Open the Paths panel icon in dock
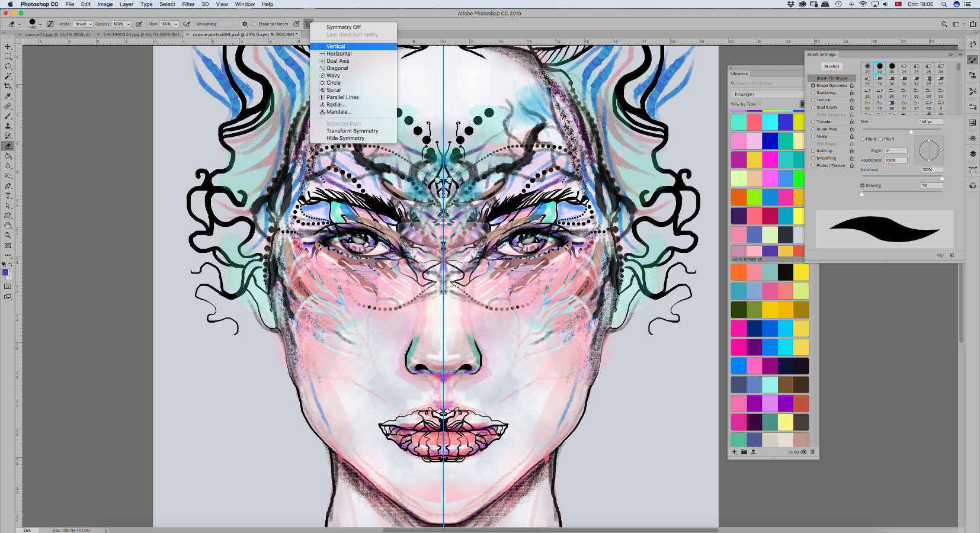 point(973,169)
